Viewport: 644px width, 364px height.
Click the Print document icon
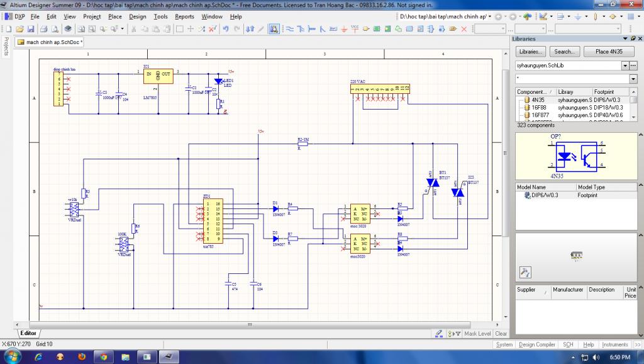pyautogui.click(x=44, y=29)
